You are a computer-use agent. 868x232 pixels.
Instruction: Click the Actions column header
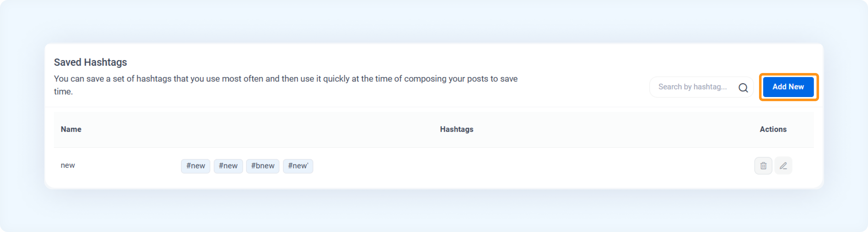pos(773,129)
